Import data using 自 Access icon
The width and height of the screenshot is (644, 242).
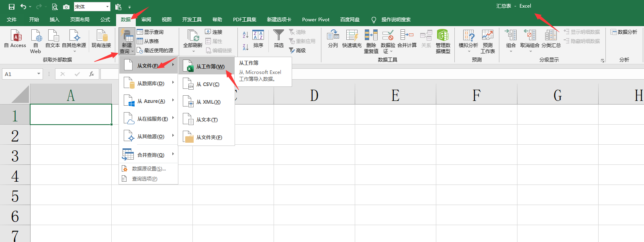click(15, 39)
